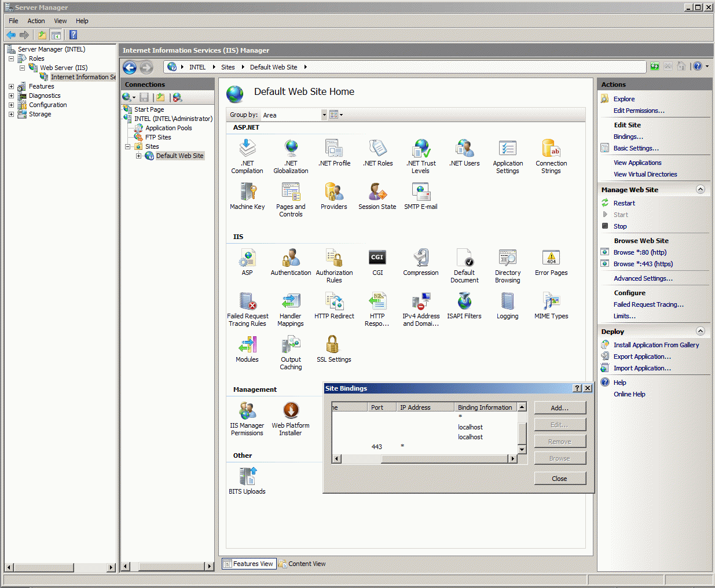Open the SMTP E-mail feature
Image resolution: width=715 pixels, height=588 pixels.
(x=421, y=196)
